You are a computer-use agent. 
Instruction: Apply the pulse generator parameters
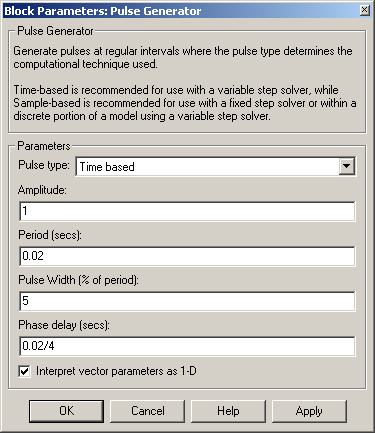[x=309, y=411]
